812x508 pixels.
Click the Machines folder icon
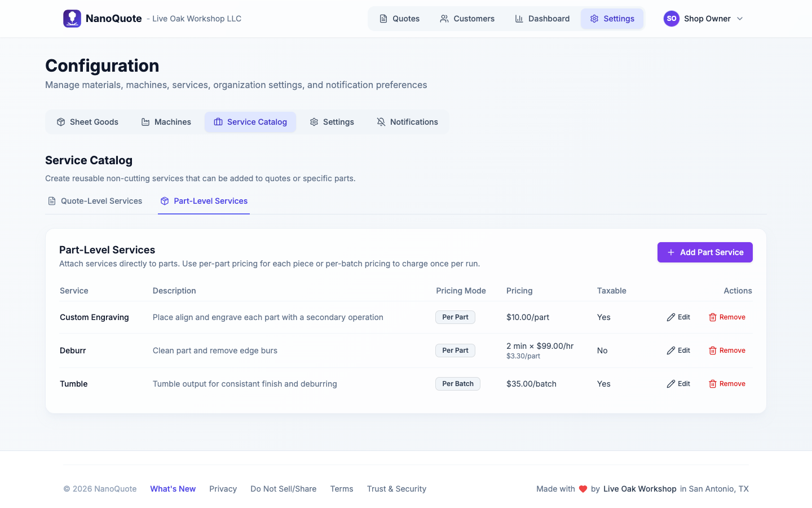click(x=144, y=121)
